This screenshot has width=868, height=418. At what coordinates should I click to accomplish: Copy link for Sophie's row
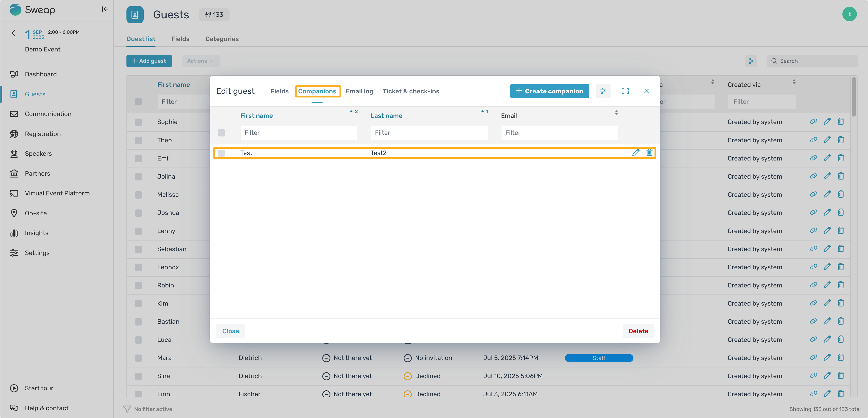pos(813,121)
